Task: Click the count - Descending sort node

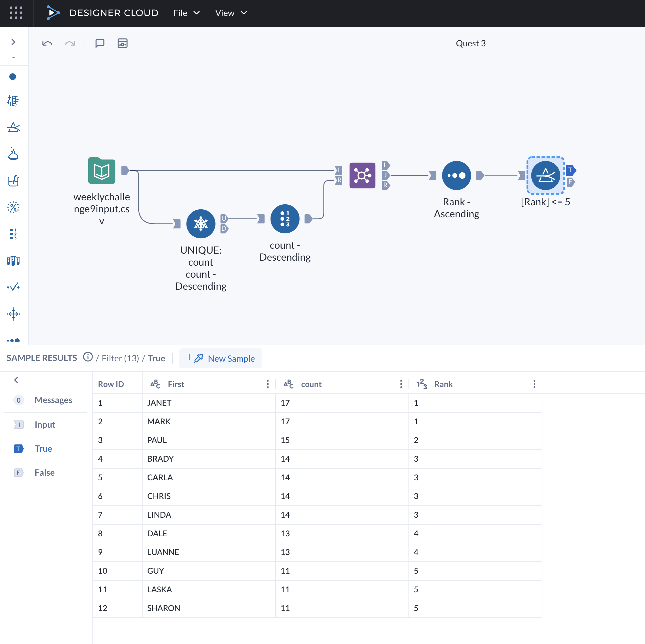Action: (285, 219)
